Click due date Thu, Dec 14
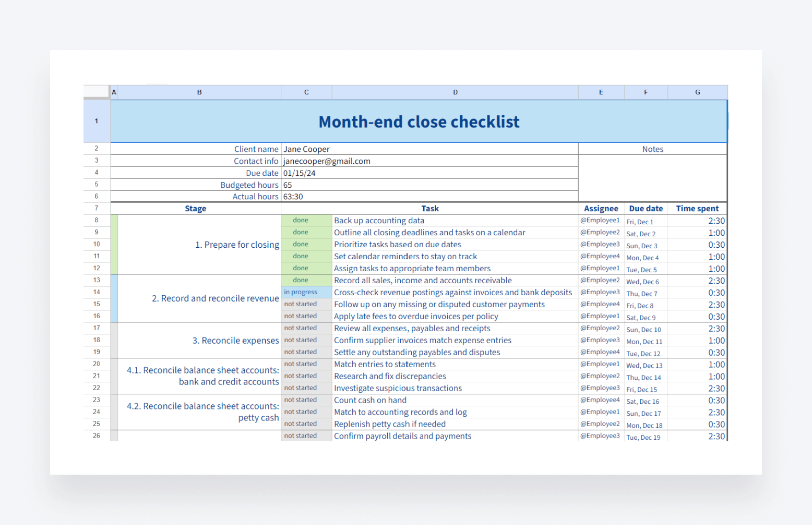 646,377
